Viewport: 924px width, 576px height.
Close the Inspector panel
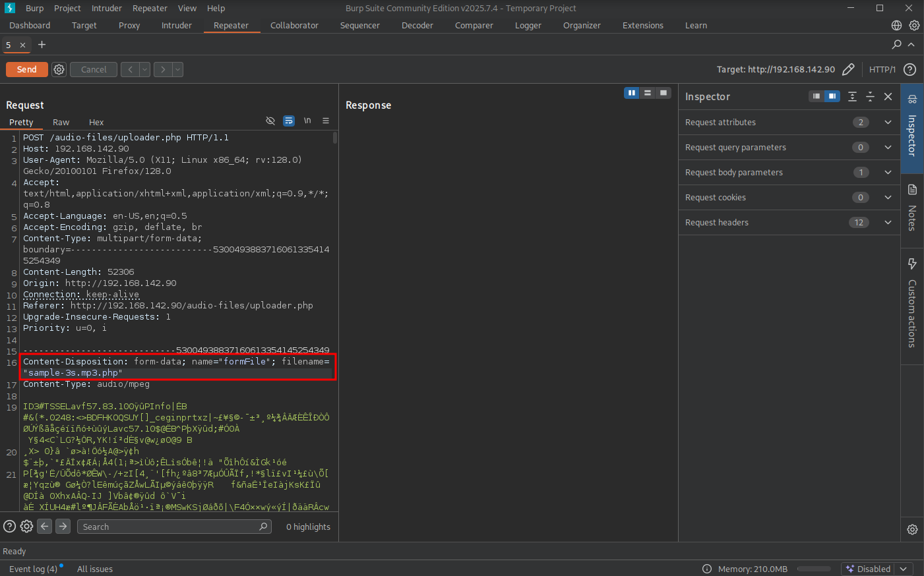click(888, 96)
